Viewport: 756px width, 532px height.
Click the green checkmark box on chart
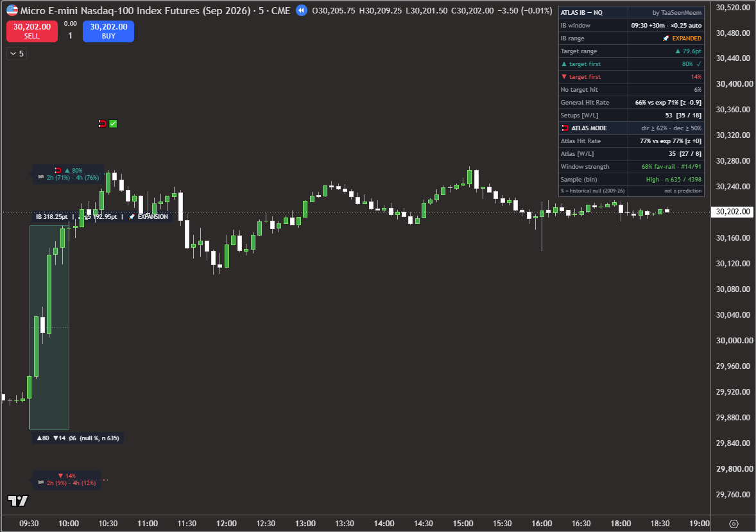114,124
